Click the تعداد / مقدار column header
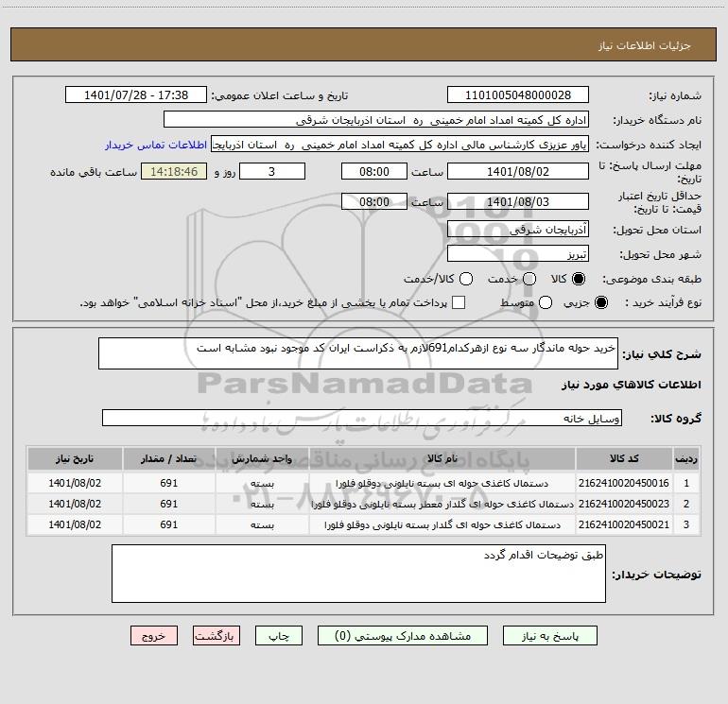This screenshot has width=728, height=704. coord(169,458)
